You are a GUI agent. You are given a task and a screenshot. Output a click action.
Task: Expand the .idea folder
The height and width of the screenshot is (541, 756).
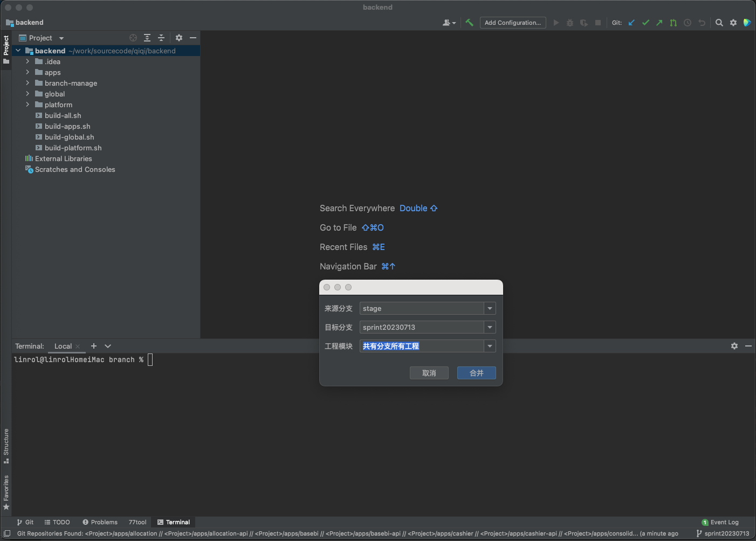28,61
